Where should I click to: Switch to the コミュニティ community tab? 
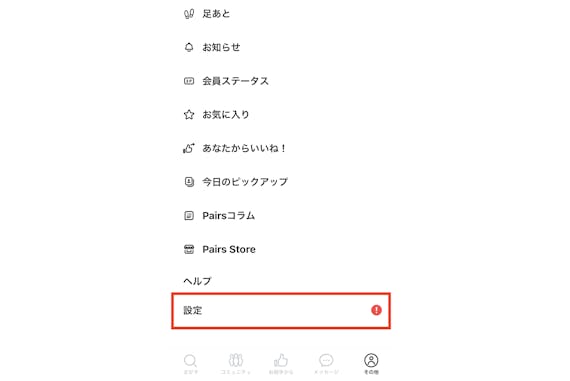coord(236,364)
